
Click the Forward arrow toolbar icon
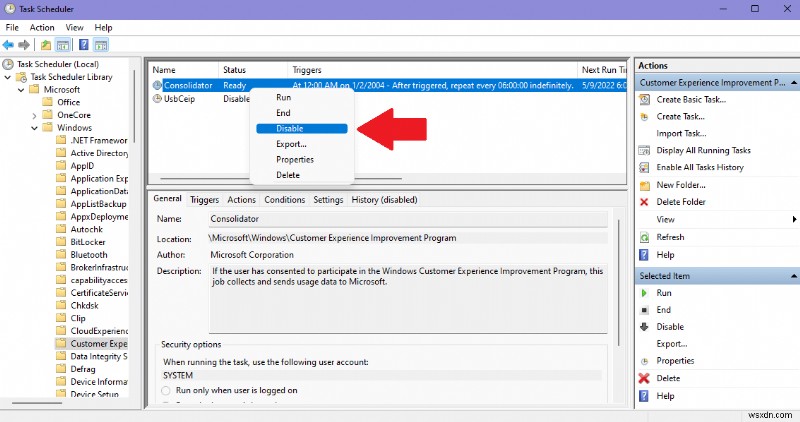click(24, 45)
